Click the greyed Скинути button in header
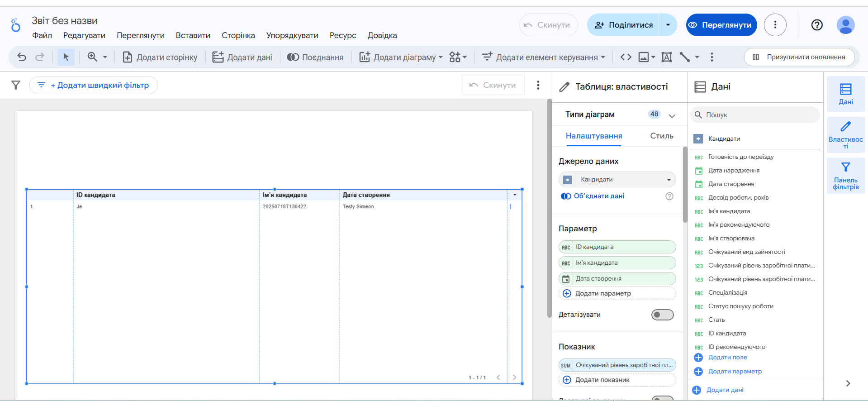Viewport: 868px width, 401px height. (x=548, y=25)
